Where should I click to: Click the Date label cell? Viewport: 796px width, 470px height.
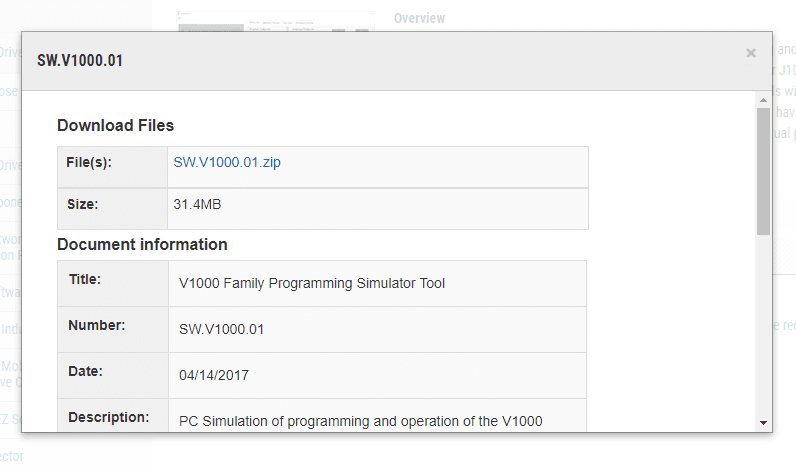coord(113,376)
